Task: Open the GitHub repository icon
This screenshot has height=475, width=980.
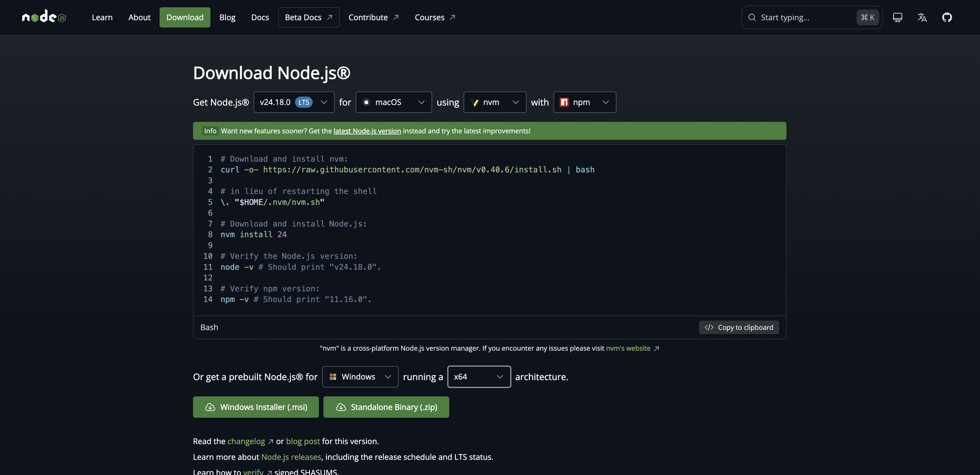Action: [x=947, y=17]
